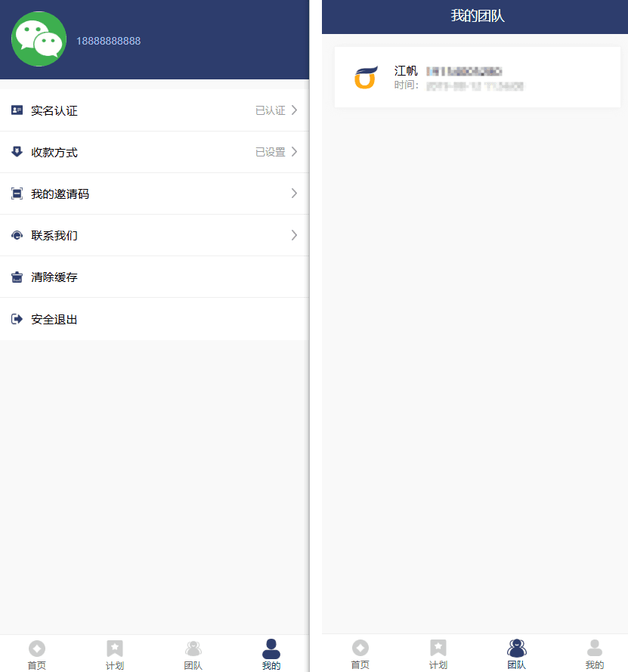
Task: Click the phone number 18888888888
Action: 108,41
